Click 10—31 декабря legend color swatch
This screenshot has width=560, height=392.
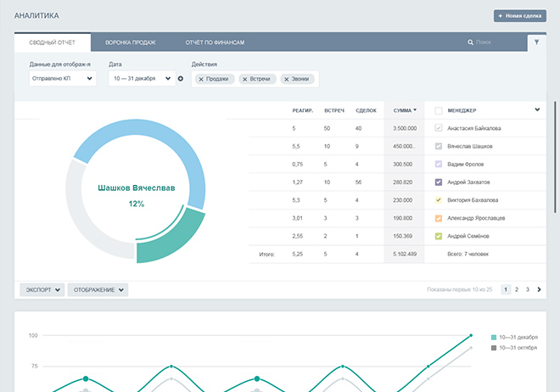click(494, 338)
